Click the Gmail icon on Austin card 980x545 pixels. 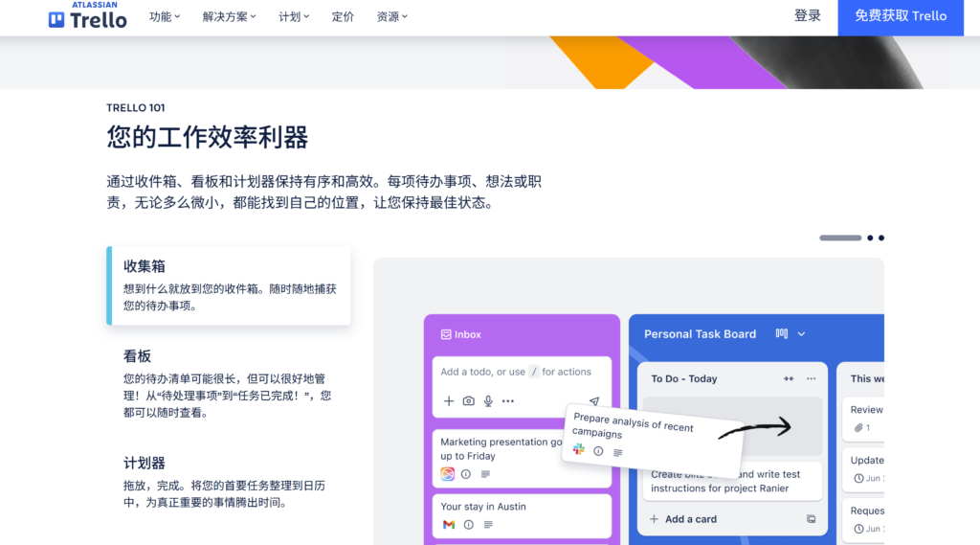pos(449,525)
